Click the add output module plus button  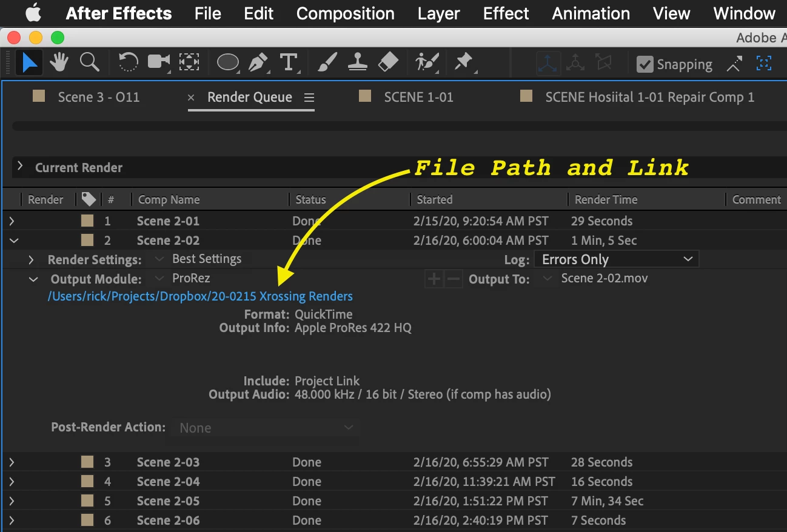tap(434, 279)
